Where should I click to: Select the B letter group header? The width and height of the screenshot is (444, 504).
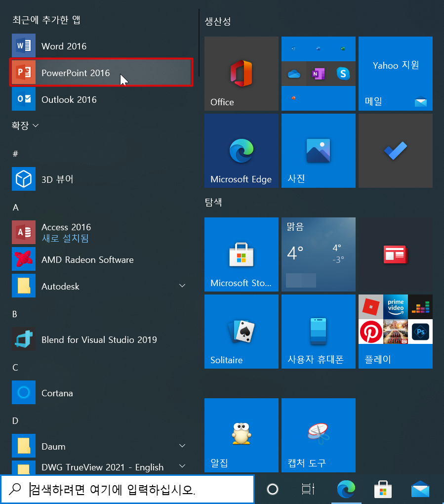15,314
